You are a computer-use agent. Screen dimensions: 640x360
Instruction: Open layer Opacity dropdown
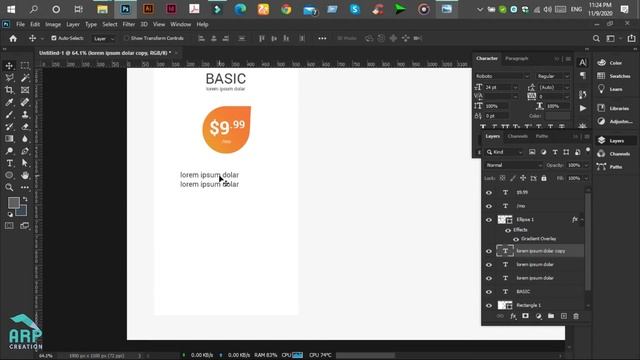click(587, 165)
